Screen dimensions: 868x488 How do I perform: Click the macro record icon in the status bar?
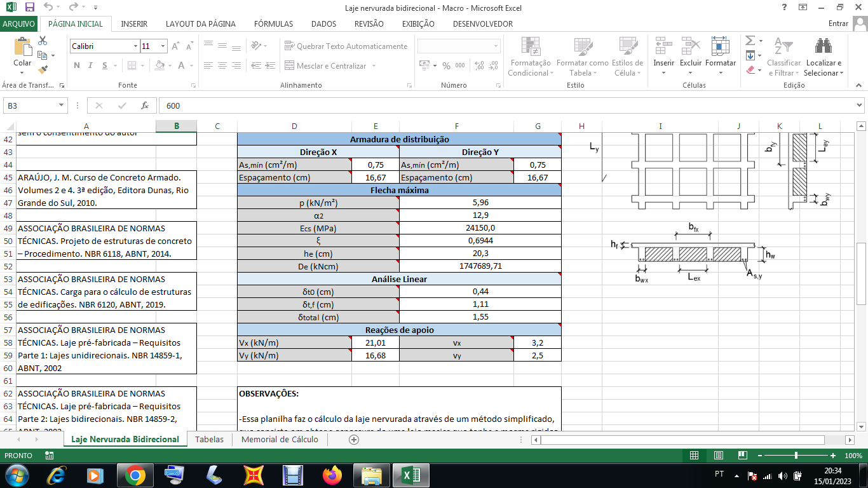click(50, 456)
